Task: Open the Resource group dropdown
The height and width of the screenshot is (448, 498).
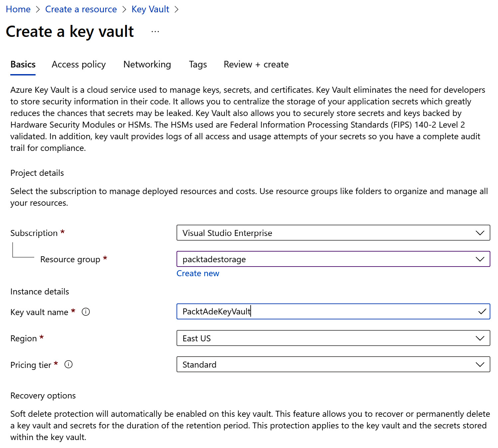Action: [333, 259]
